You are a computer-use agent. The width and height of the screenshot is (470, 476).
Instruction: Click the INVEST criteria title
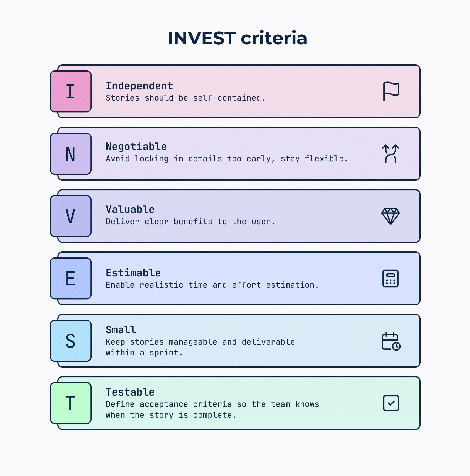click(237, 38)
